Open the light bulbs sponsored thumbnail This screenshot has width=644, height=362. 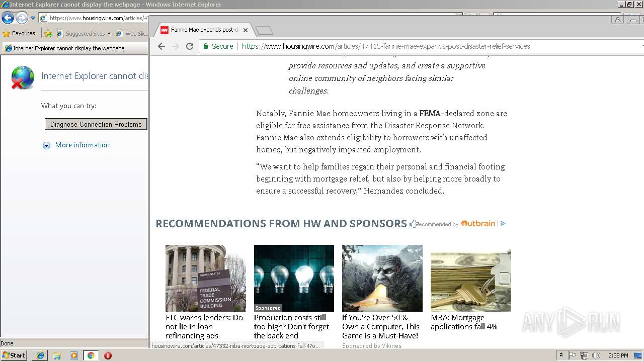(294, 278)
